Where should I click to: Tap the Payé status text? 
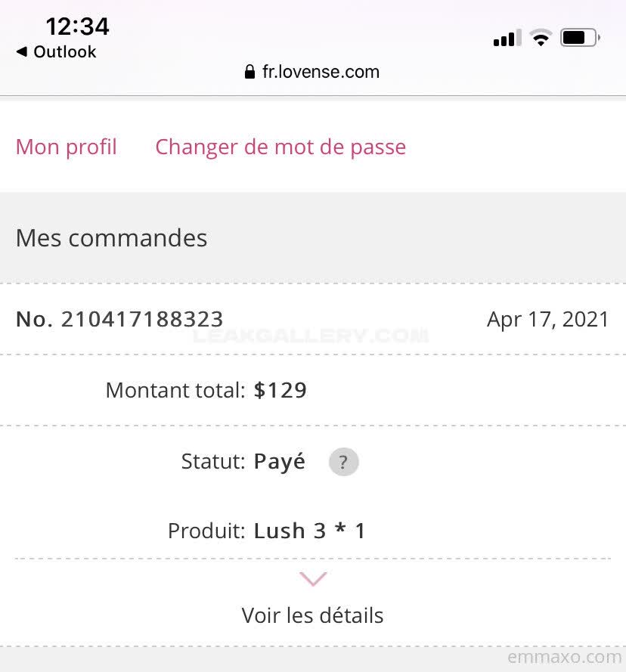[280, 461]
